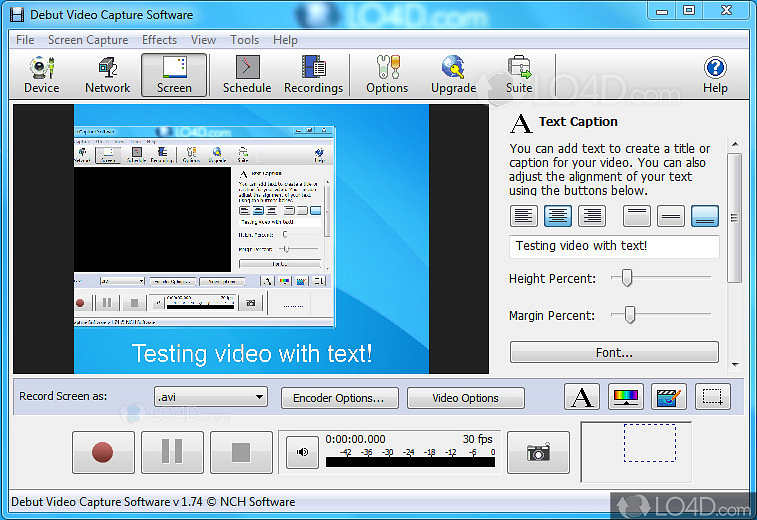Set caption vertical alignment to bottom
757x520 pixels.
704,215
